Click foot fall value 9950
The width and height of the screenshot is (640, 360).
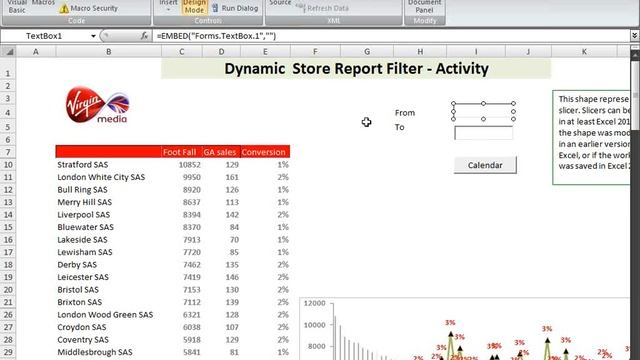tap(191, 177)
